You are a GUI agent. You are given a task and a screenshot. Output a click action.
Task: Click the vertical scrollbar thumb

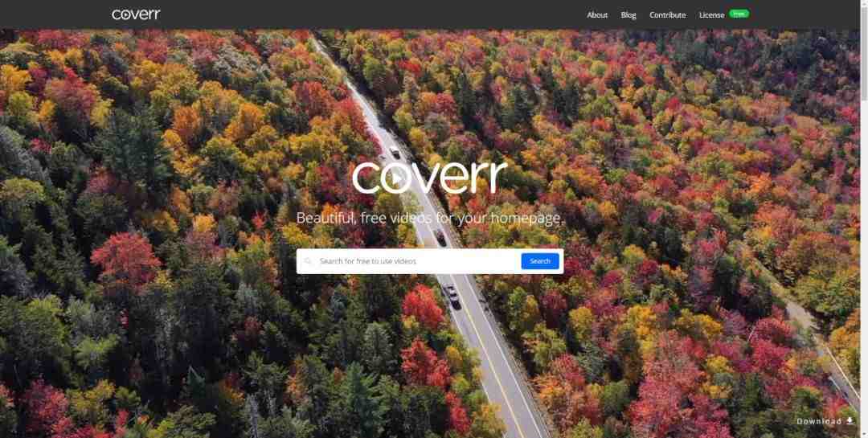(x=863, y=55)
